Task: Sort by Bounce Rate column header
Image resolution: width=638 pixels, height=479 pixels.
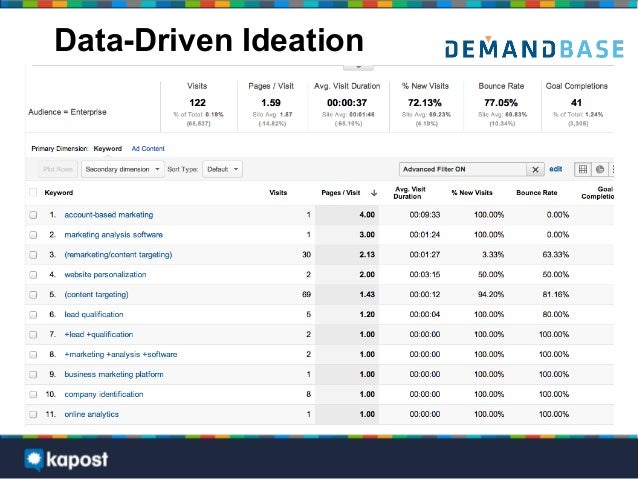Action: click(x=535, y=192)
